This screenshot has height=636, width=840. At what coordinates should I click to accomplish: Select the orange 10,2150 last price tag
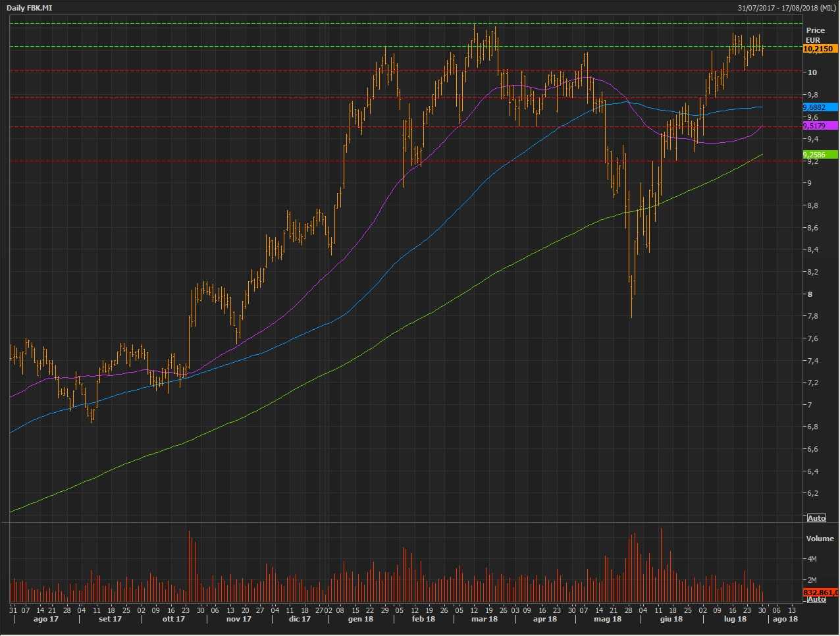tap(820, 49)
